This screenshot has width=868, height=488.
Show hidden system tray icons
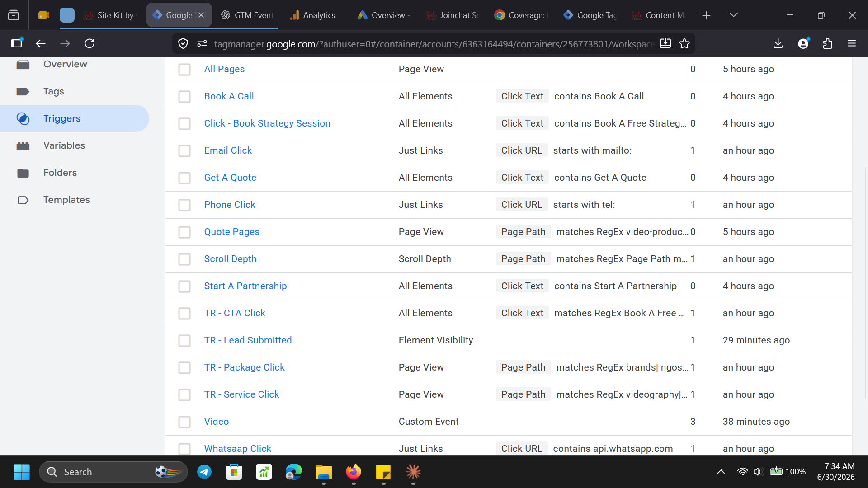click(x=721, y=472)
